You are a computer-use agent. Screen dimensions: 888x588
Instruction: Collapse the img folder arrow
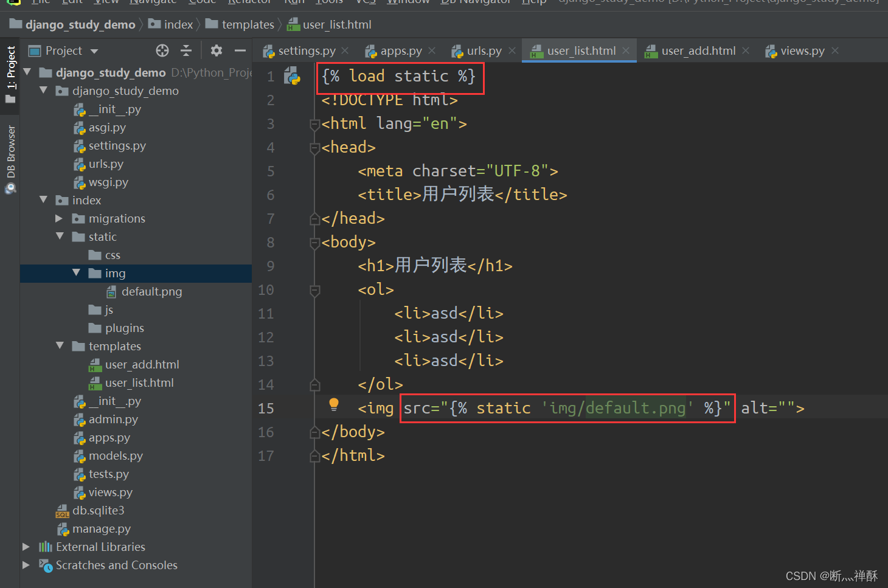coord(76,272)
